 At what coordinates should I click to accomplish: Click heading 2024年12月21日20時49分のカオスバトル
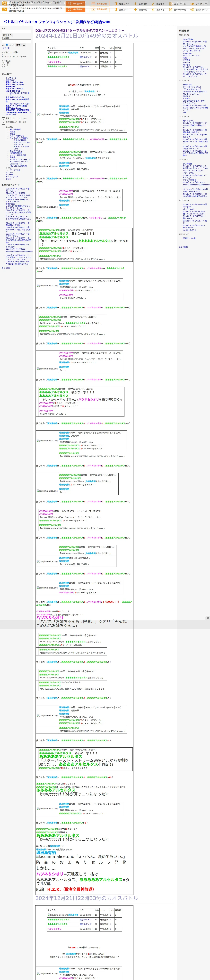tap(87, 36)
